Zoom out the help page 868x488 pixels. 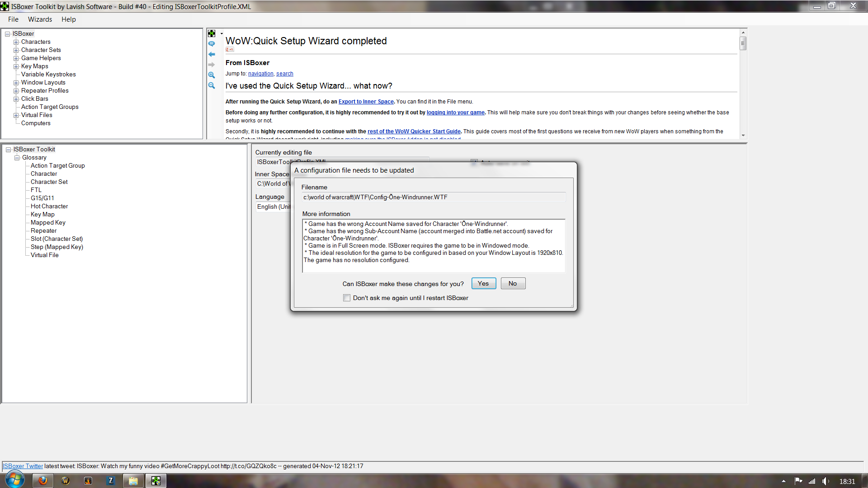(x=212, y=85)
